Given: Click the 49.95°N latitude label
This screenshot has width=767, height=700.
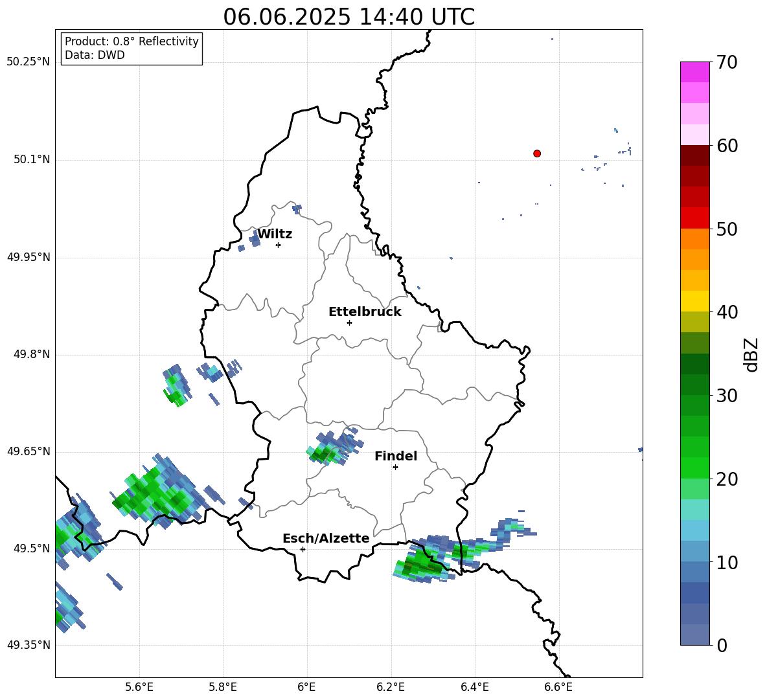Looking at the screenshot, I should click(28, 257).
